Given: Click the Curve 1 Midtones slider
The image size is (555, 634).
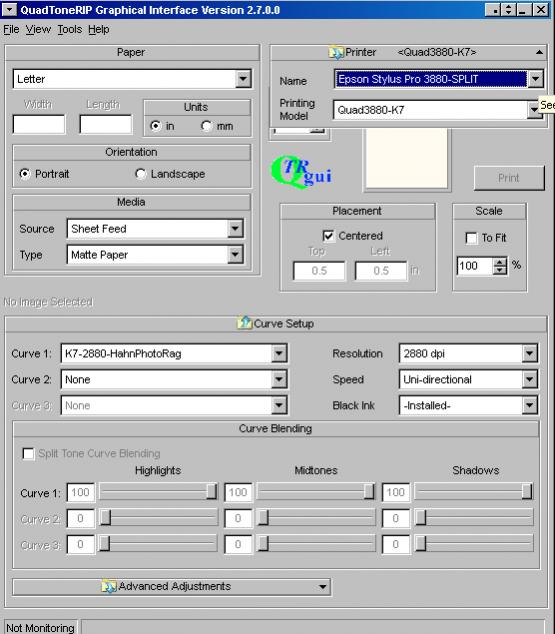Looking at the screenshot, I should [x=316, y=492].
